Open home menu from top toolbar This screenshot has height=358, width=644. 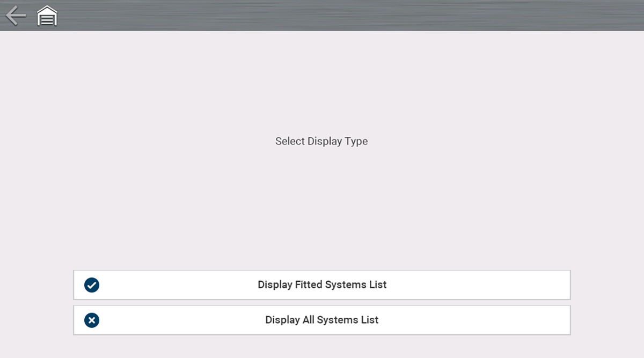click(x=47, y=17)
